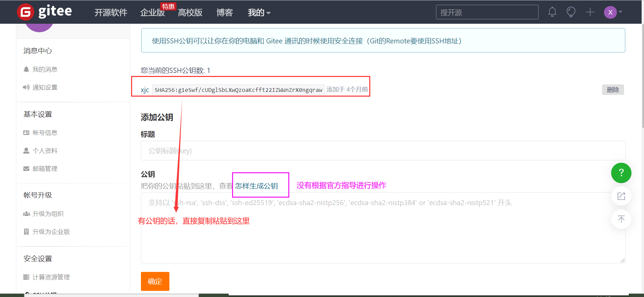Image resolution: width=644 pixels, height=297 pixels.
Task: Open the notifications bell icon
Action: pyautogui.click(x=552, y=12)
